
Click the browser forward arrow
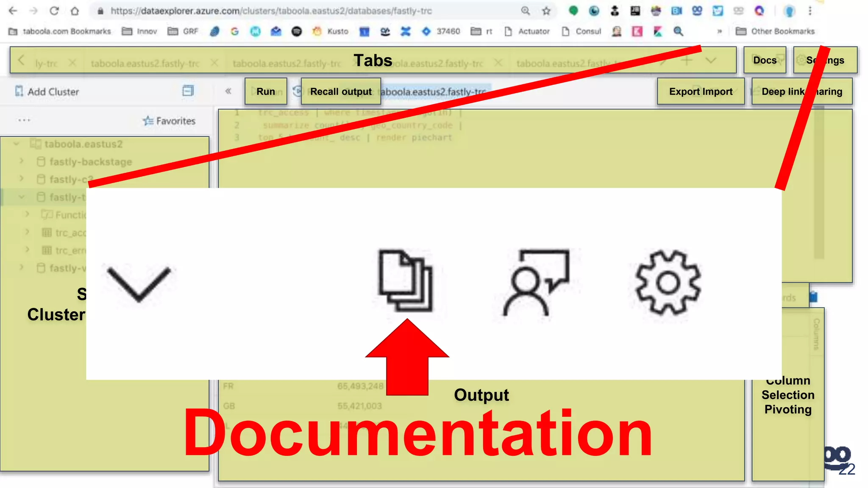(33, 11)
